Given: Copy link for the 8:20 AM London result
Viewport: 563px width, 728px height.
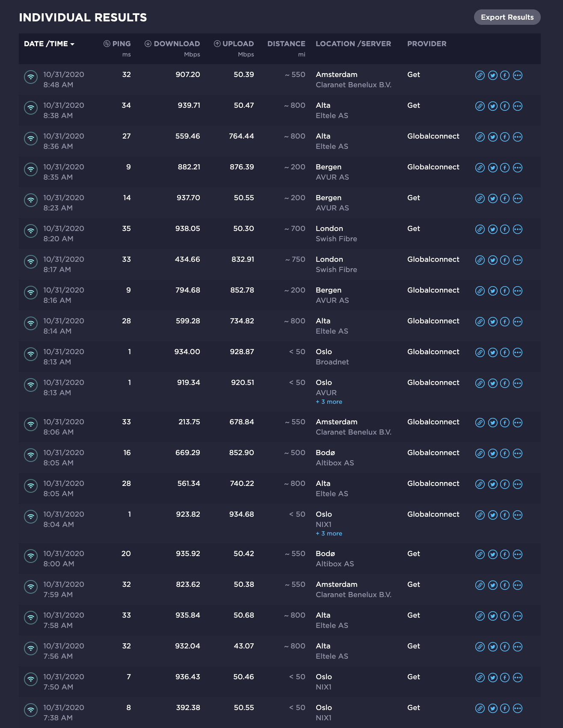Looking at the screenshot, I should coord(480,229).
